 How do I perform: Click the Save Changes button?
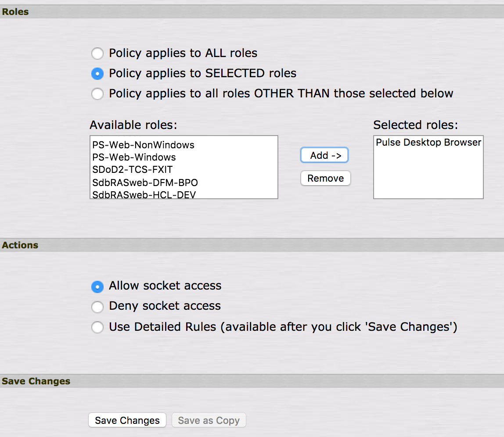127,420
